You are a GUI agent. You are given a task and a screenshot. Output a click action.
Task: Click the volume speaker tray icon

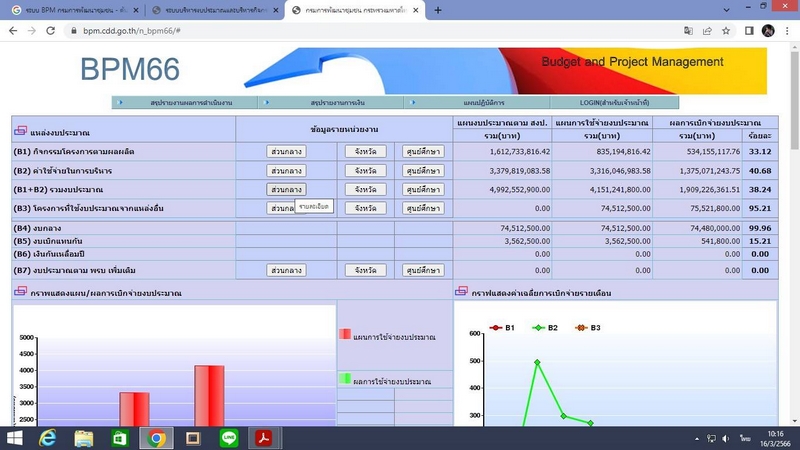[x=726, y=439]
